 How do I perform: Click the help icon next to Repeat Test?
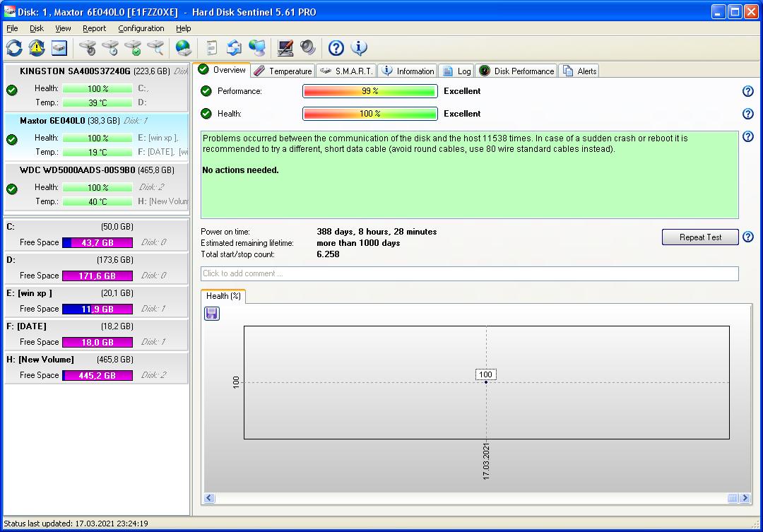point(748,237)
